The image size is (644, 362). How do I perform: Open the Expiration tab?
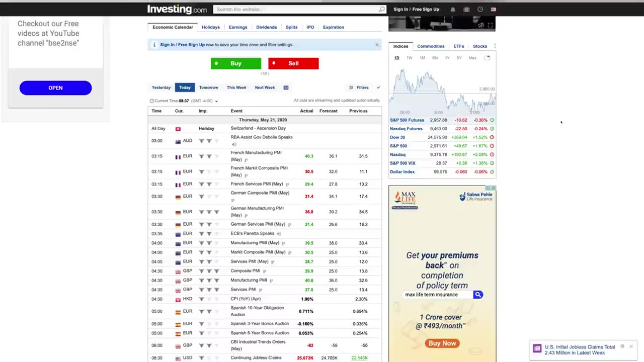pyautogui.click(x=334, y=27)
